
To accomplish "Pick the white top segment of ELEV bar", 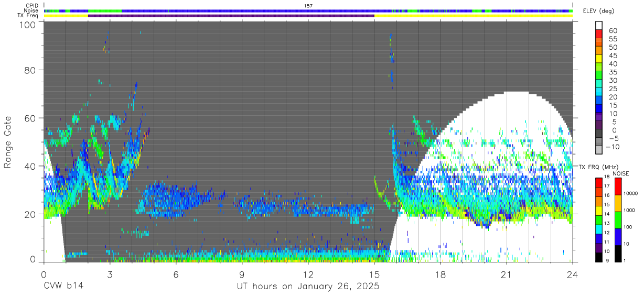I will click(x=599, y=26).
